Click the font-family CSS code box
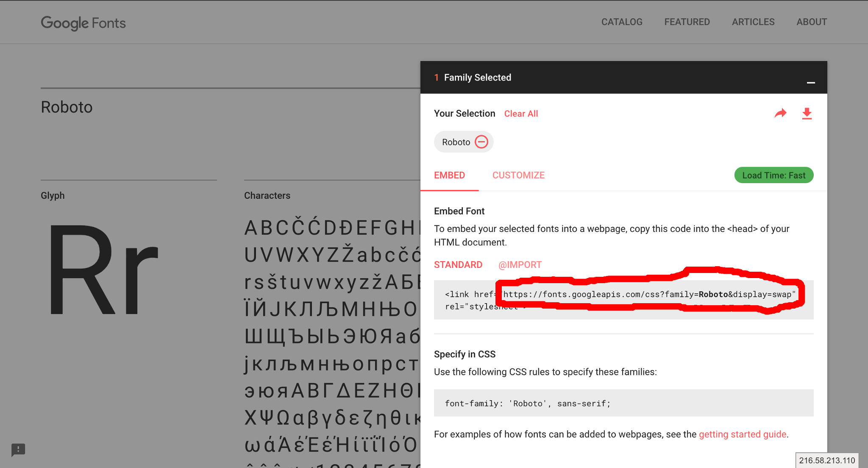This screenshot has width=868, height=468. coord(624,403)
